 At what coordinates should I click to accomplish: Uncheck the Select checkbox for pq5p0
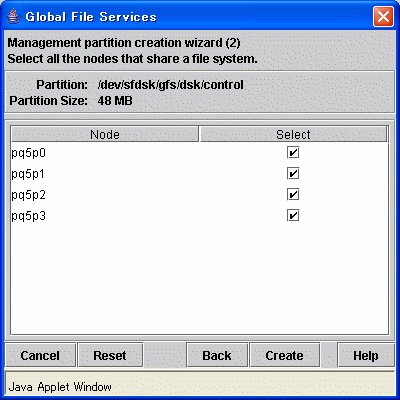click(293, 153)
